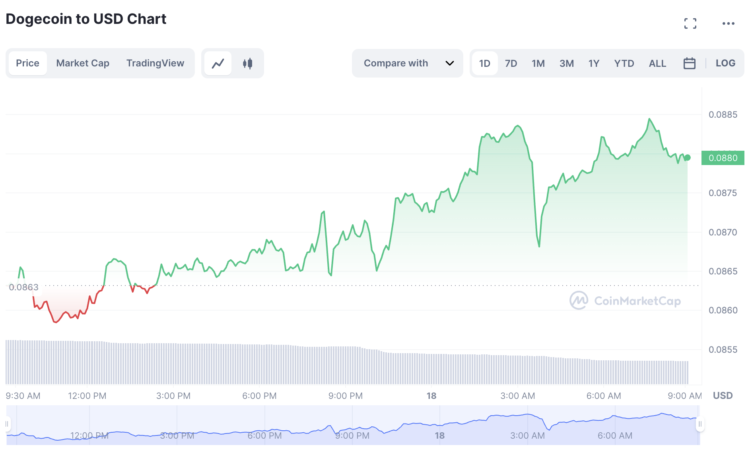
Task: Click the 9:30 AM time axis label
Action: pyautogui.click(x=23, y=396)
